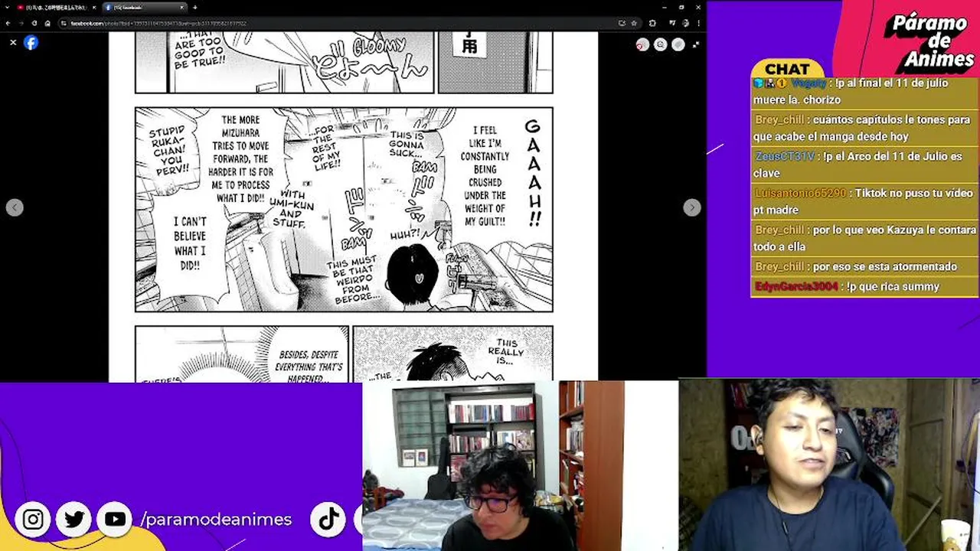
Task: Open the tag photo button
Action: (678, 44)
